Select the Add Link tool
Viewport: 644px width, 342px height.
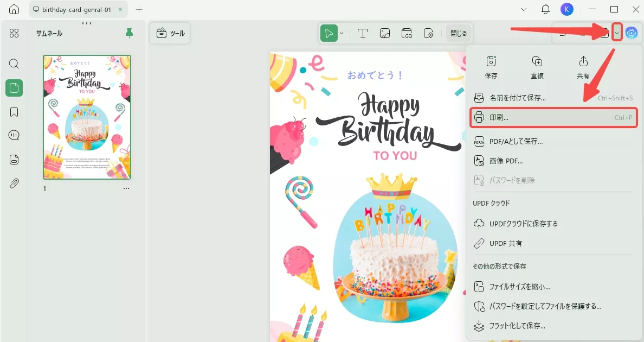407,33
